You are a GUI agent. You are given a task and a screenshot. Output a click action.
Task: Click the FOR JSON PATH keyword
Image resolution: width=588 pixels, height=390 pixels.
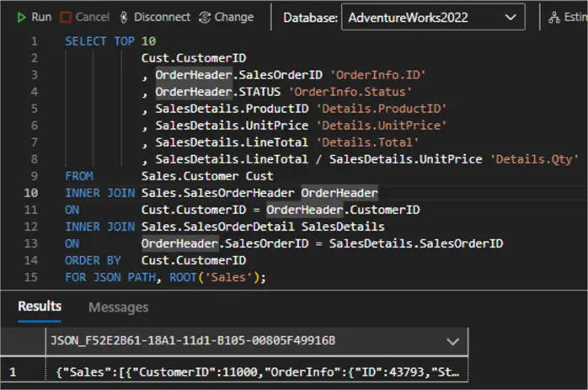pos(110,277)
